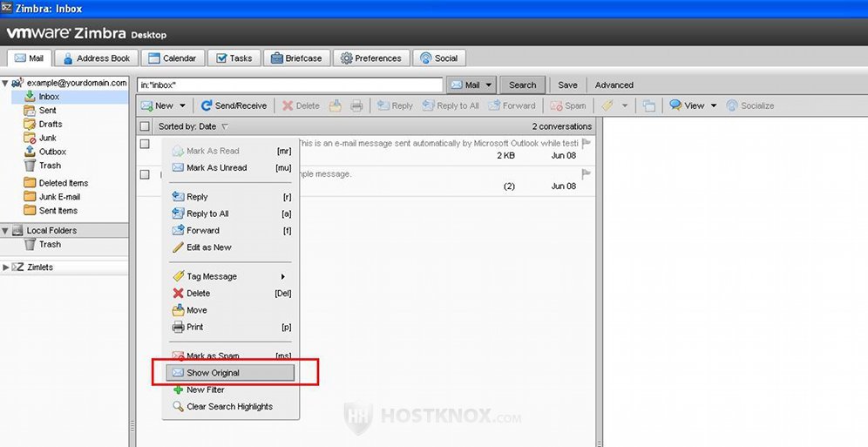Select the Inbox folder
This screenshot has height=447, width=868.
70,97
